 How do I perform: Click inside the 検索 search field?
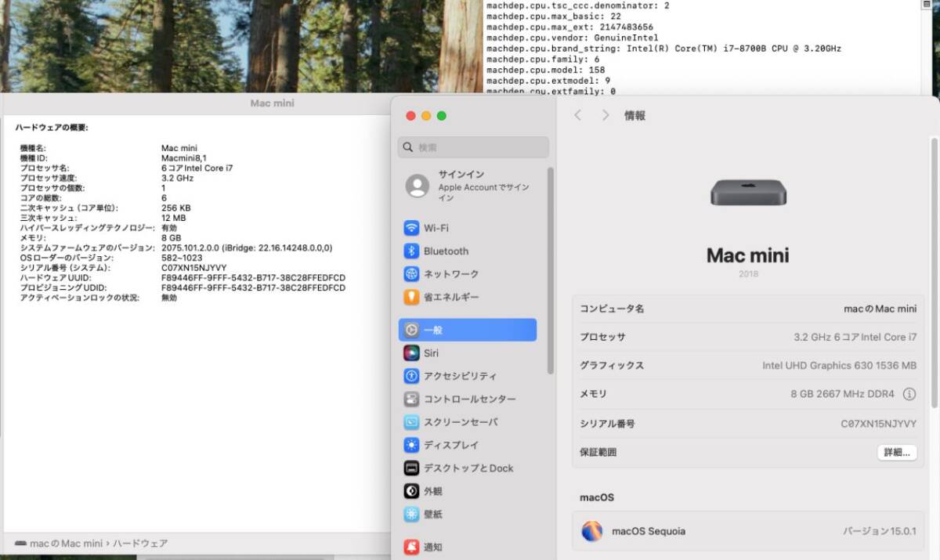[473, 147]
